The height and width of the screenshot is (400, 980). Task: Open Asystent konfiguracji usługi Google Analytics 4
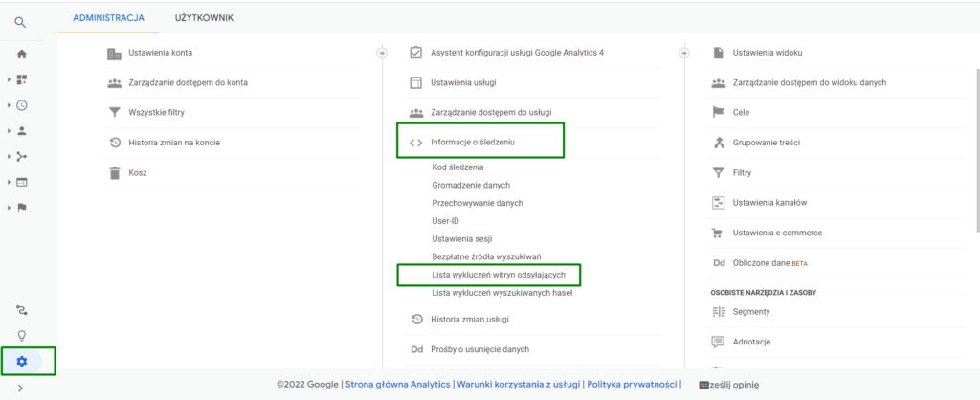click(x=516, y=53)
